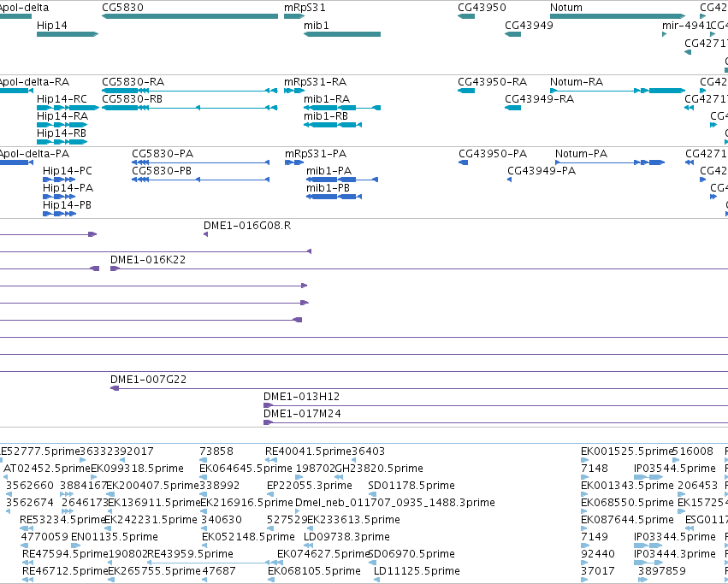Select the LD09738.3prime EST label
Screen dimensions: 728x584
tap(346, 537)
